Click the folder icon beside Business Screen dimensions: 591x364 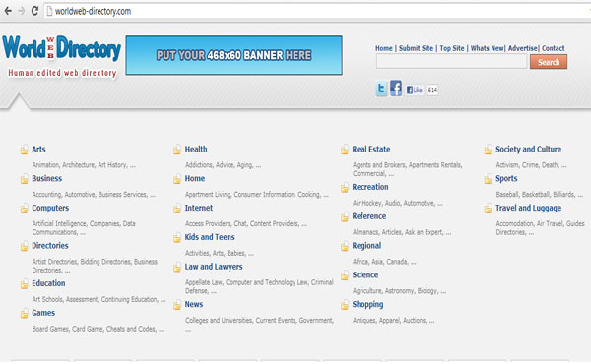(24, 179)
